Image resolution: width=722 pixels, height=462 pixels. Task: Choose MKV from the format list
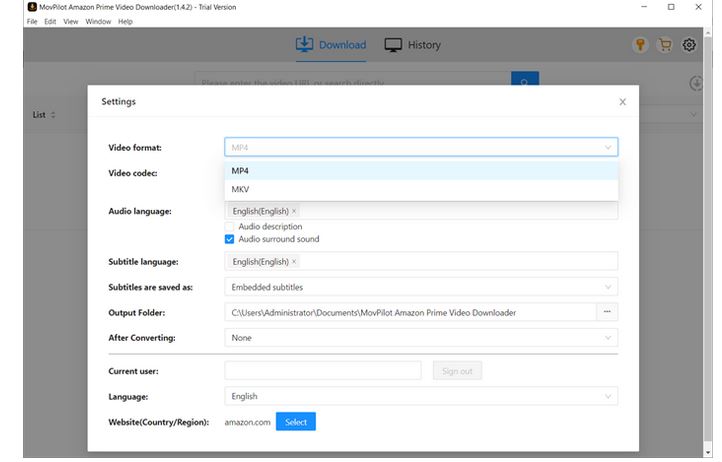pyautogui.click(x=421, y=189)
